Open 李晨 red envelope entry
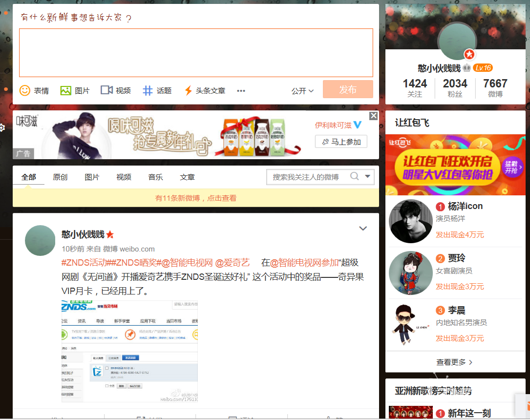The image size is (530, 420). tap(456, 310)
